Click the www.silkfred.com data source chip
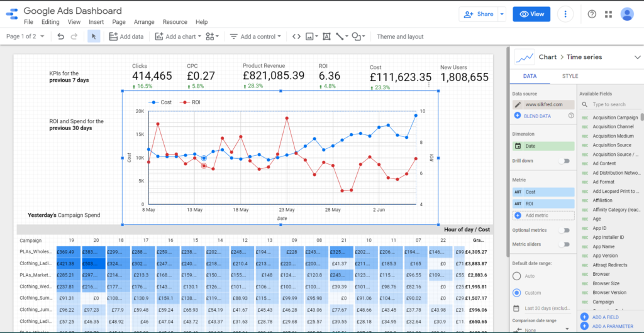 click(543, 104)
